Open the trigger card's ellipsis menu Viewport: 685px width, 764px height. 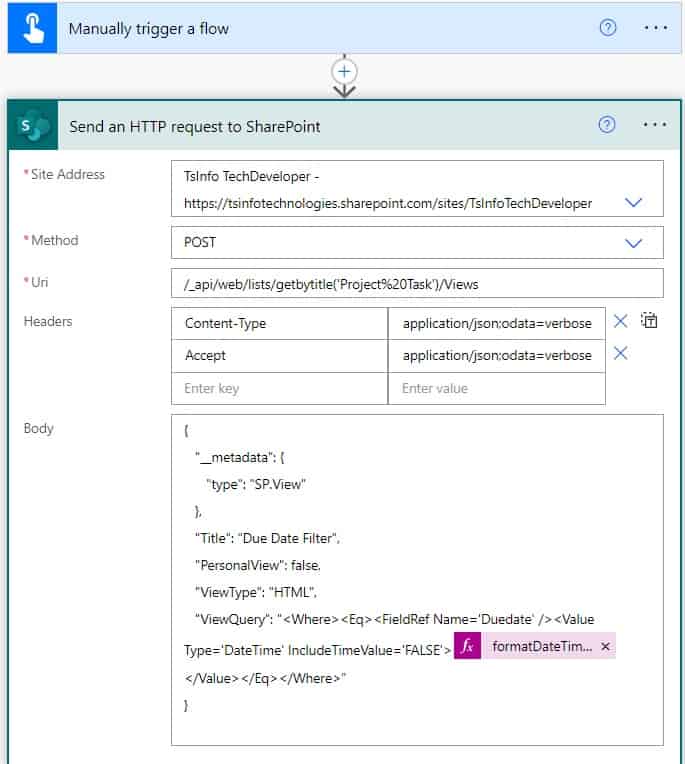click(655, 28)
